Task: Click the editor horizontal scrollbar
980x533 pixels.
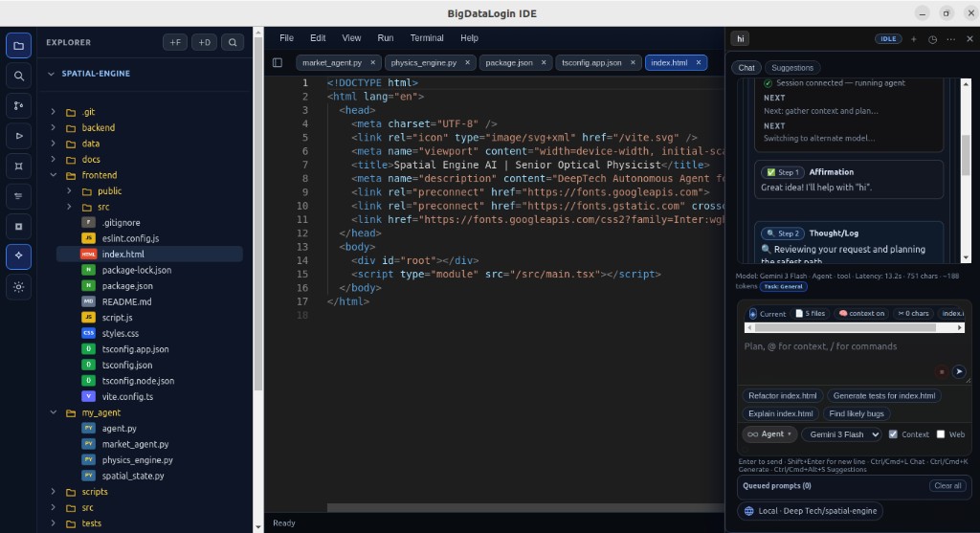Action: coord(525,508)
